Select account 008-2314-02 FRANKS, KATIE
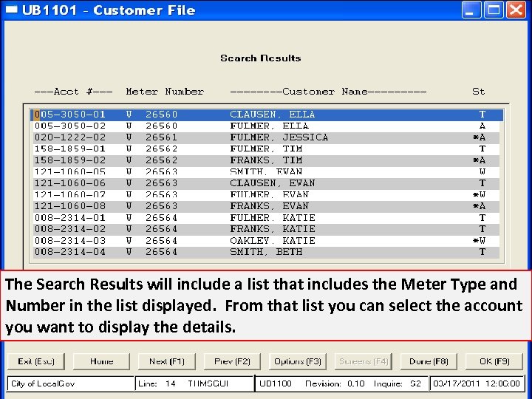The image size is (532, 399). tap(266, 229)
